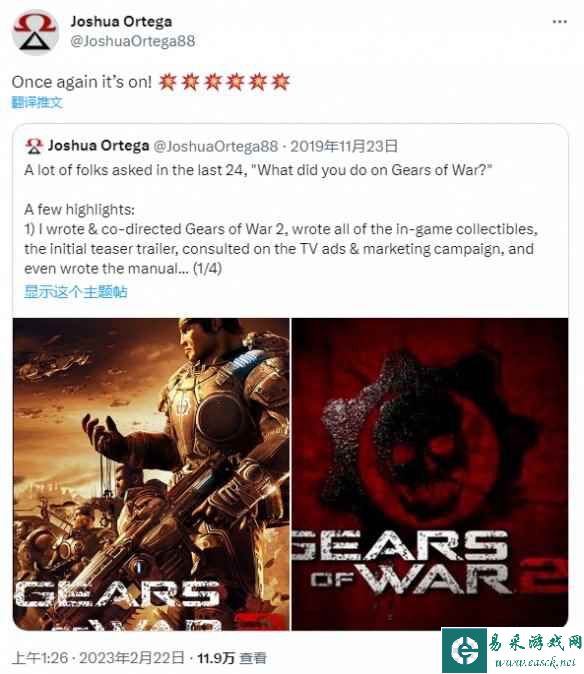Click @JoshuaOrtega88 handle in quoted tweet

[216, 147]
